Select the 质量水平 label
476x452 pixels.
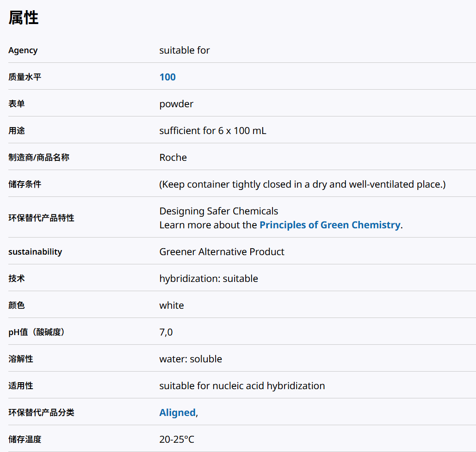(25, 77)
